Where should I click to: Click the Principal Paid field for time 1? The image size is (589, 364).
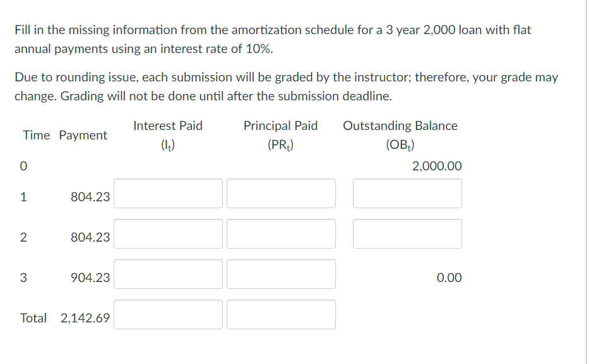click(x=281, y=193)
